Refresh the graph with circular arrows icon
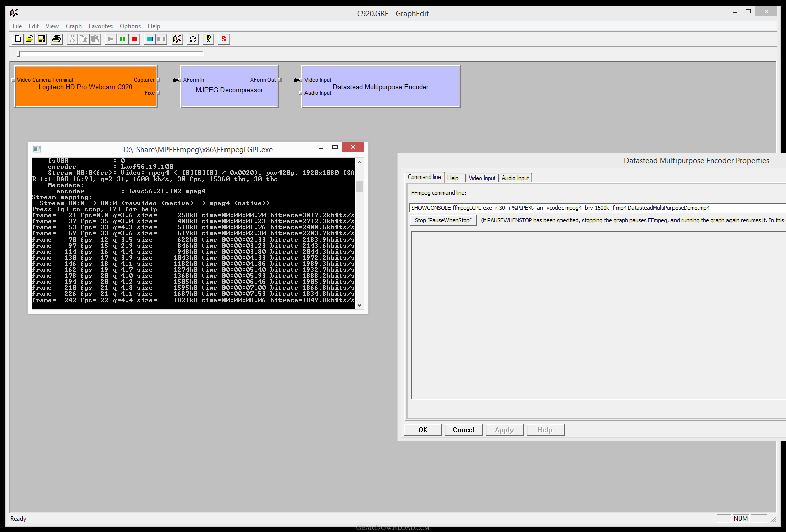Viewport: 786px width, 532px height. click(x=193, y=39)
